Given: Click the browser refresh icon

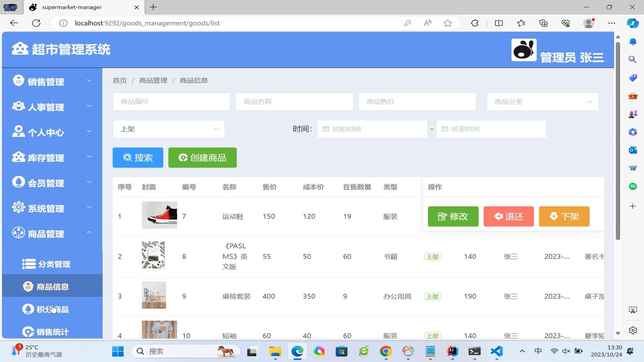Looking at the screenshot, I should pos(36,23).
